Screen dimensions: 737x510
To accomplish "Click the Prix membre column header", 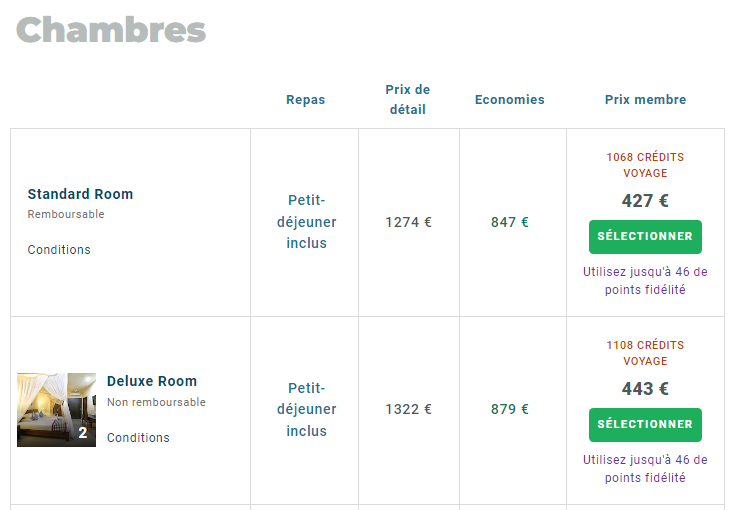I will (645, 100).
